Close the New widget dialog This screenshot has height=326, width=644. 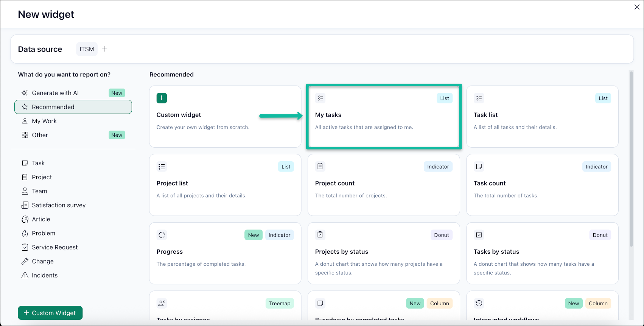pyautogui.click(x=637, y=7)
